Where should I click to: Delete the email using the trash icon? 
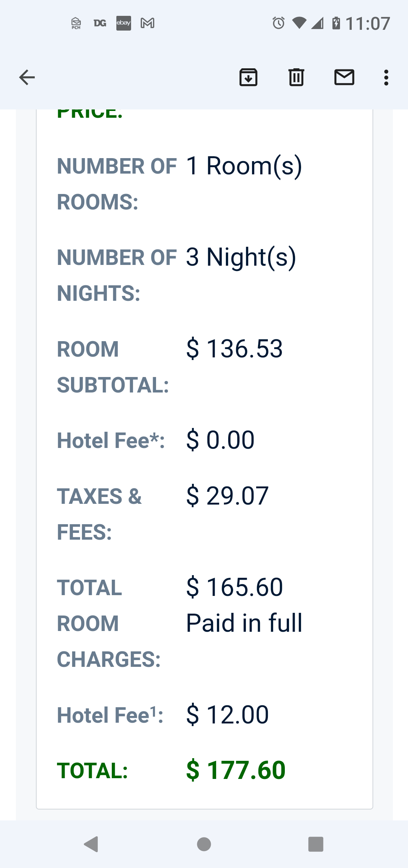296,77
